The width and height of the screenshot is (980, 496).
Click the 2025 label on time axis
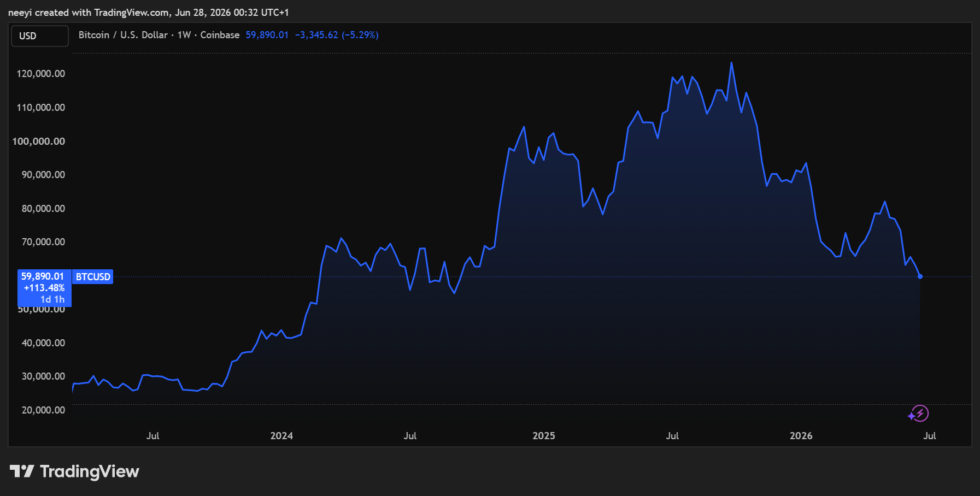click(544, 436)
